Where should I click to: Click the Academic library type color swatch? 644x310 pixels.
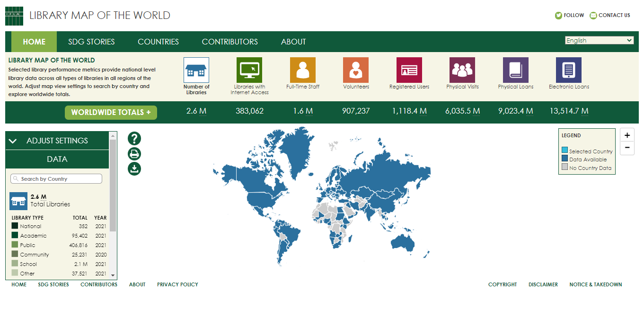(x=15, y=235)
